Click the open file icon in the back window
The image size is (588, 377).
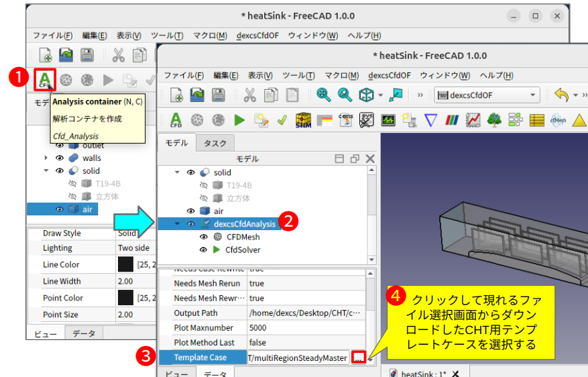coord(66,55)
